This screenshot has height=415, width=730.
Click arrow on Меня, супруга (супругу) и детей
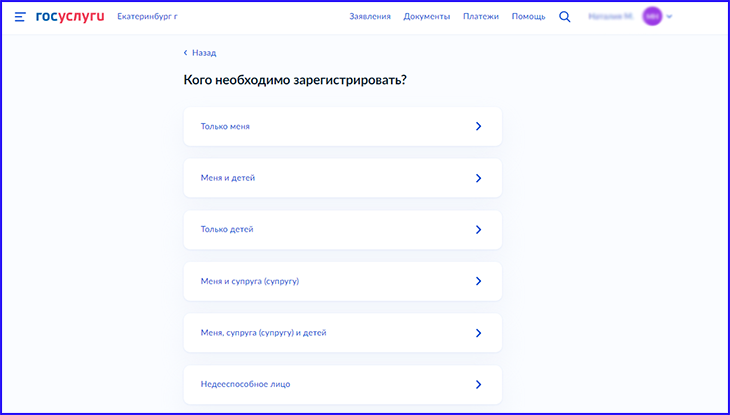[478, 333]
